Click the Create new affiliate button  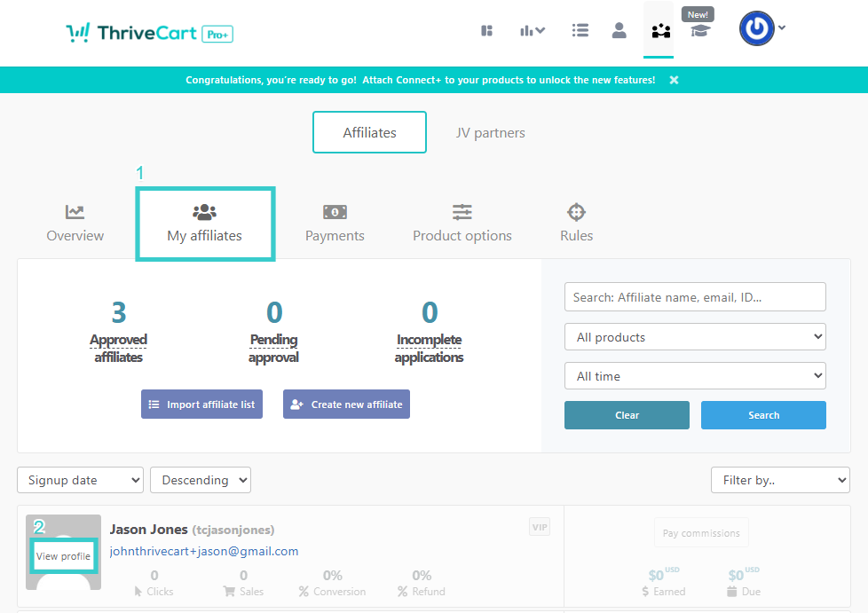point(346,405)
